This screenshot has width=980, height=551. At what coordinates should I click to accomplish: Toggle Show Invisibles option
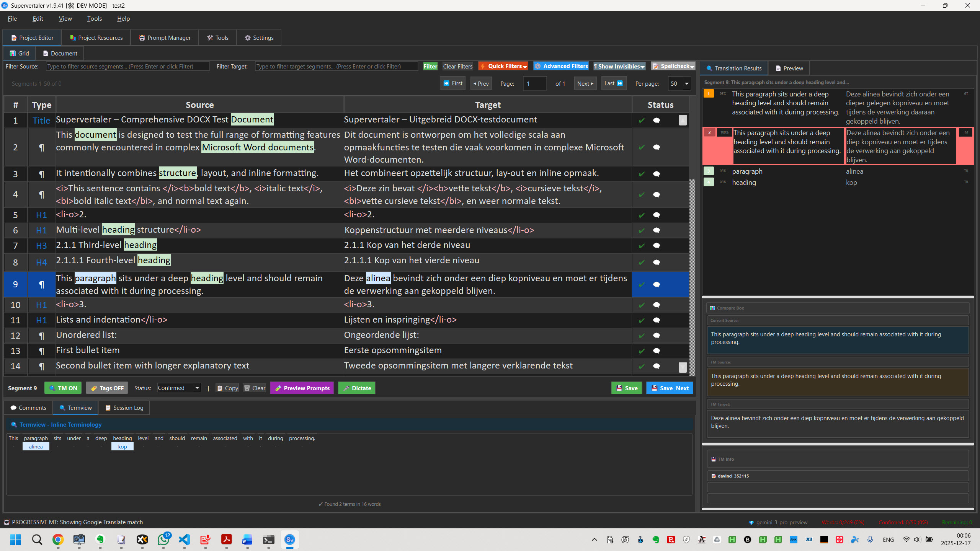click(x=619, y=66)
